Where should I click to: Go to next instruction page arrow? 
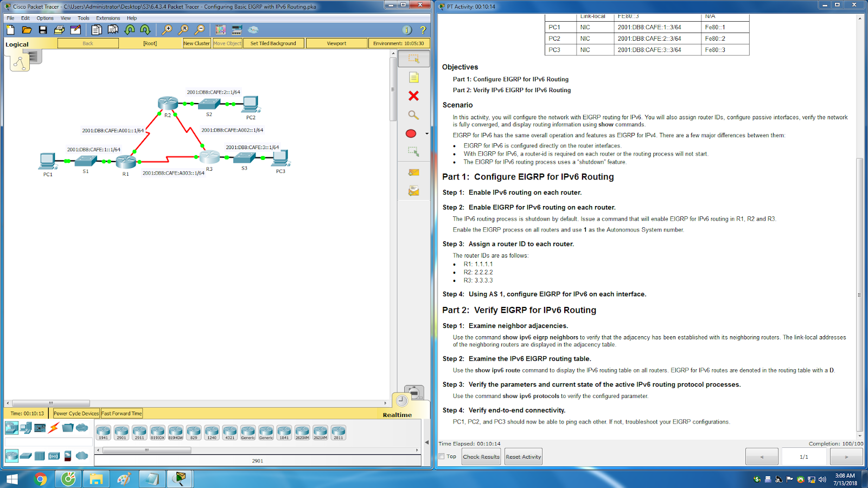coord(846,457)
